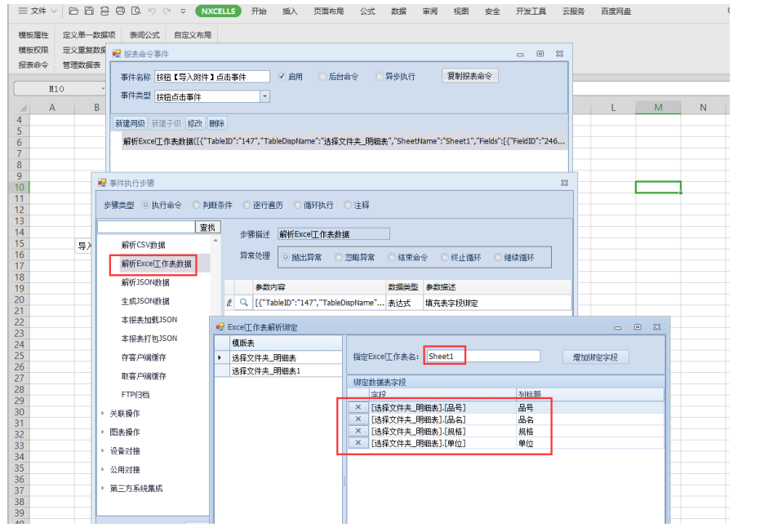760x532 pixels.
Task: Click the Sheet1 worksheet name input field
Action: [x=482, y=357]
